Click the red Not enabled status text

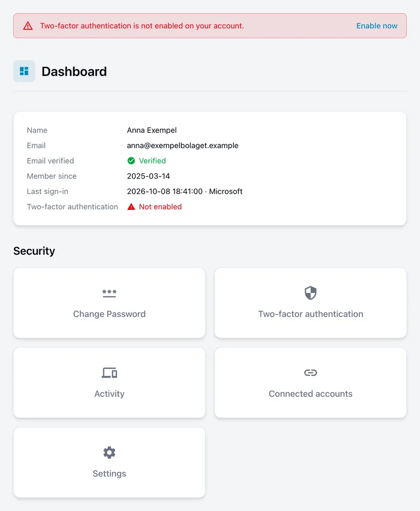point(160,207)
